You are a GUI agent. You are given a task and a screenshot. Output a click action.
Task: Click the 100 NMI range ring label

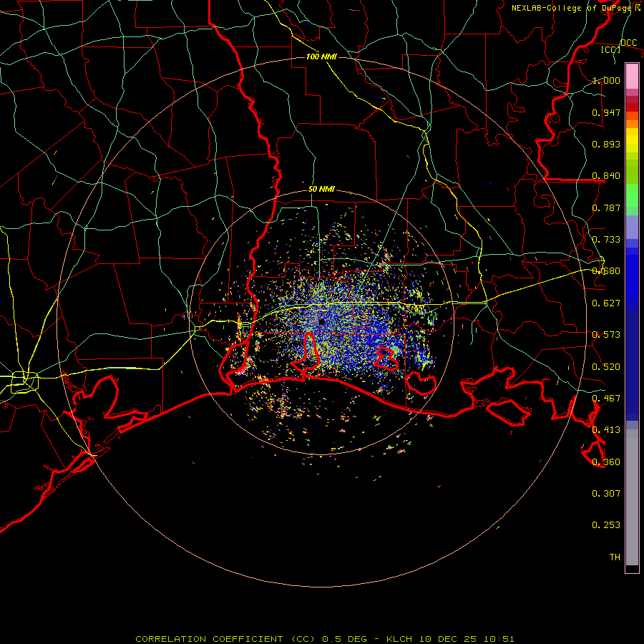pos(321,57)
